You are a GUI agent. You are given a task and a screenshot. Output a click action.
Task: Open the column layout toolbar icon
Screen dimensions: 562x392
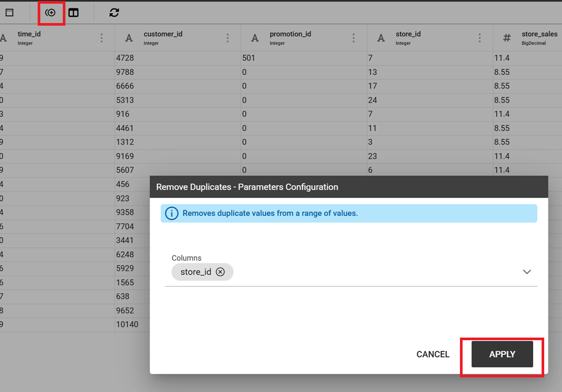pyautogui.click(x=73, y=13)
